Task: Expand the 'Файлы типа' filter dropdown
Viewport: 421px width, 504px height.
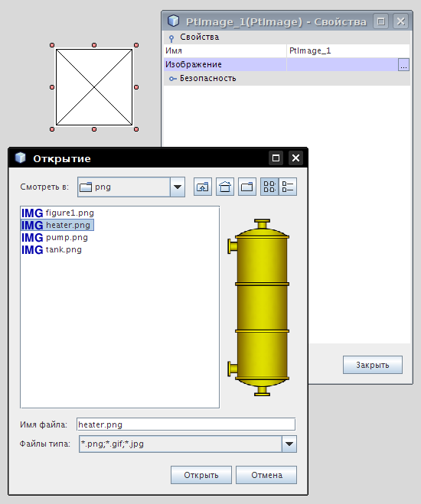Action: [289, 444]
